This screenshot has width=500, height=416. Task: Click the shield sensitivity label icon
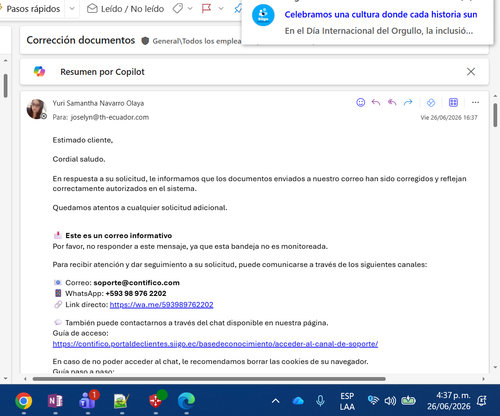[145, 41]
